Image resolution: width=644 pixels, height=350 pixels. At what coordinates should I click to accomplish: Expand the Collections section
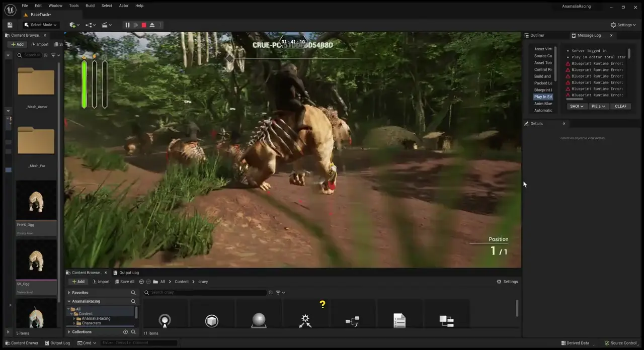click(69, 332)
